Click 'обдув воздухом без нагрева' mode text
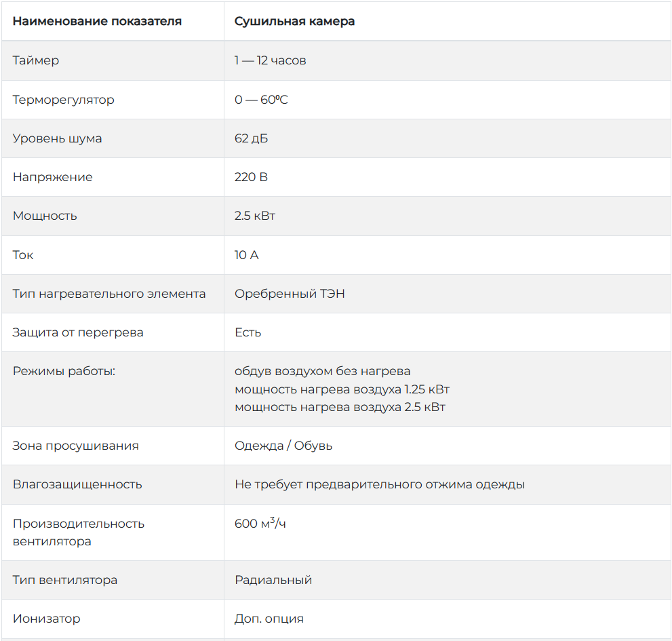Viewport: 672px width, 641px height. pos(322,371)
